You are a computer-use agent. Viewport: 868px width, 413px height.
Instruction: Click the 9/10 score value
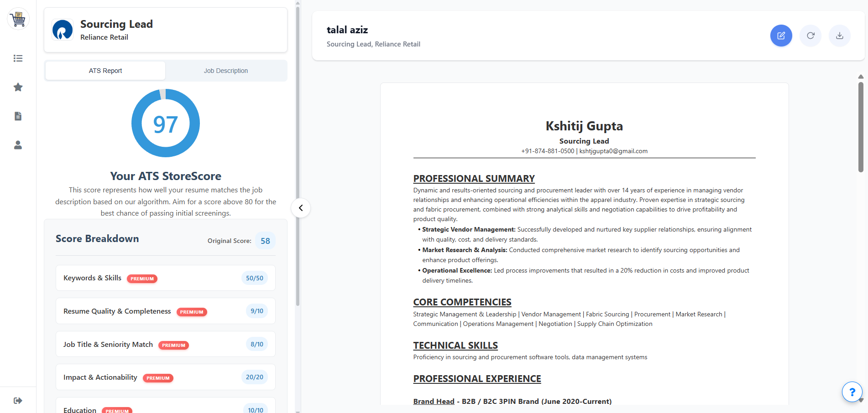tap(257, 311)
